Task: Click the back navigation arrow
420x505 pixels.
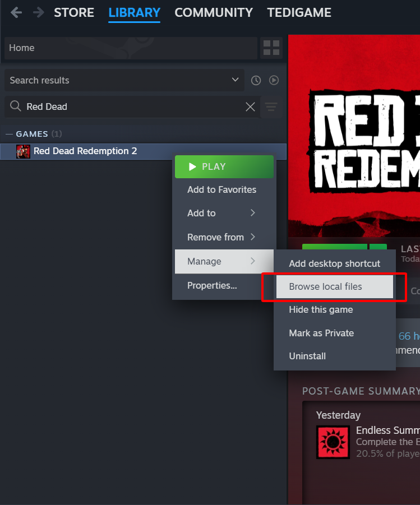Action: coord(16,12)
